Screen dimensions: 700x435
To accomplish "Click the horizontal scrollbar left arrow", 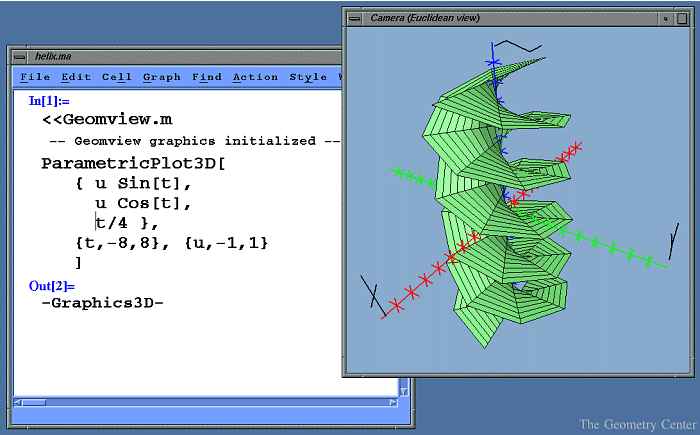I will click(x=18, y=402).
